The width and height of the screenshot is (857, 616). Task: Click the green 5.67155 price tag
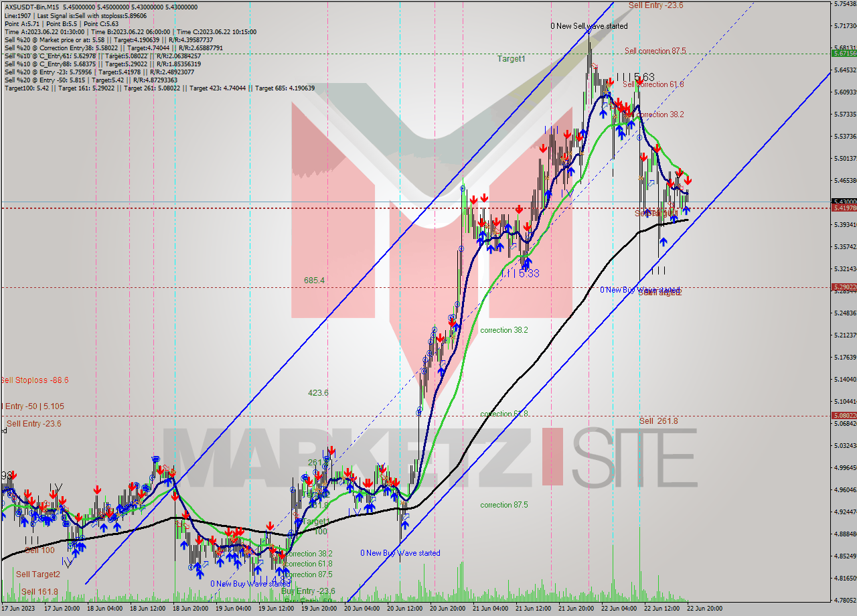pos(843,53)
